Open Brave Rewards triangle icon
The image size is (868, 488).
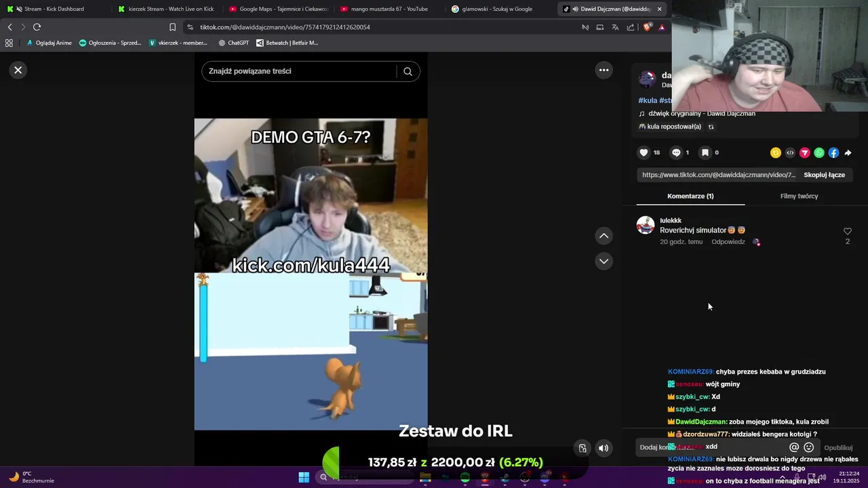point(662,27)
